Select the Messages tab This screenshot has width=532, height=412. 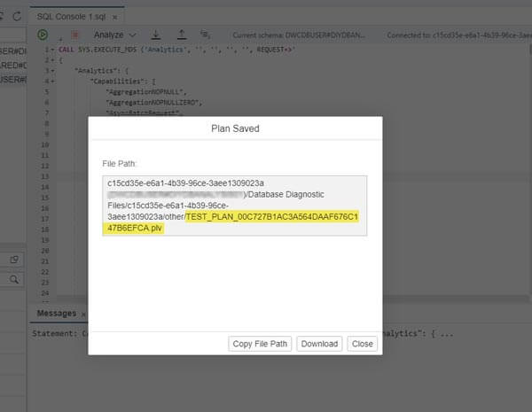click(57, 314)
